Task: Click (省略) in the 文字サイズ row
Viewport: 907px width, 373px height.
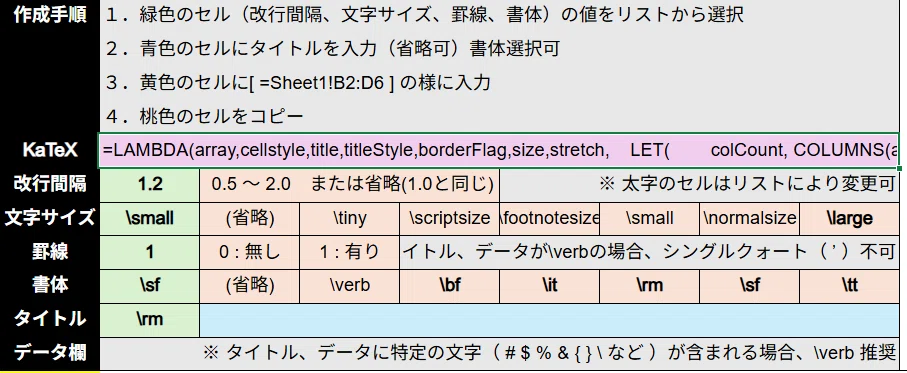Action: 249,218
